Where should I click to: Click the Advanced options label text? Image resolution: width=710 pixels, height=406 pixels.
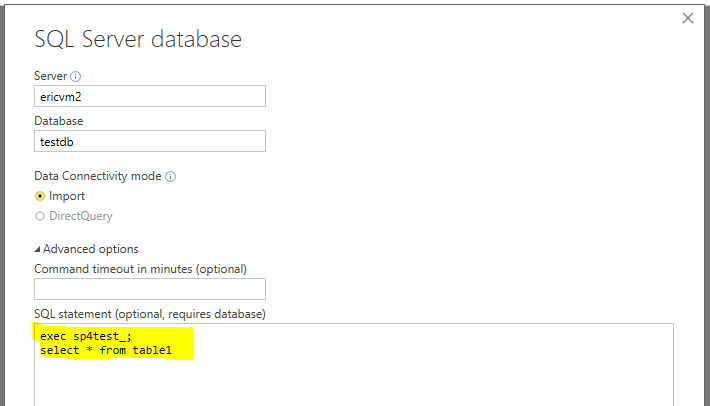[x=91, y=249]
